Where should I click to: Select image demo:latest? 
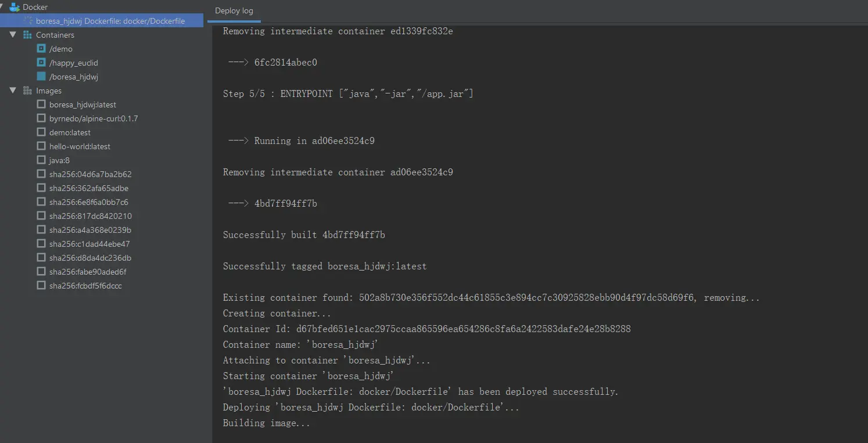[70, 132]
